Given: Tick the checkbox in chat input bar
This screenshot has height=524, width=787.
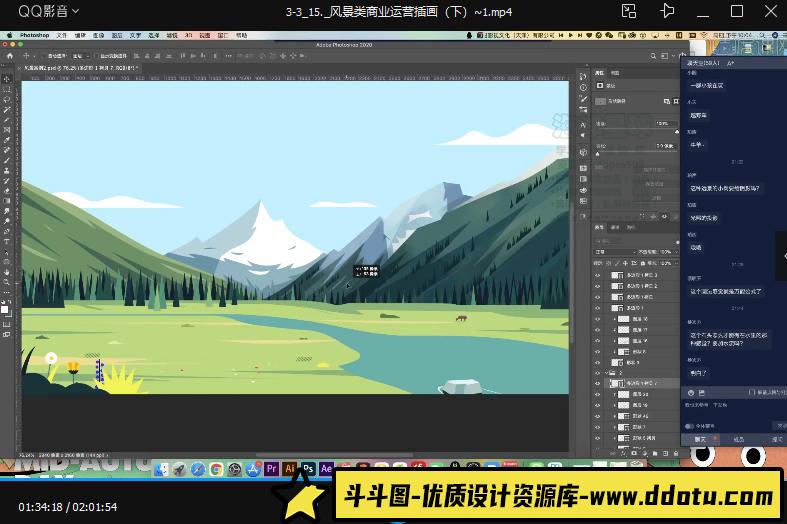Looking at the screenshot, I should pos(752,392).
